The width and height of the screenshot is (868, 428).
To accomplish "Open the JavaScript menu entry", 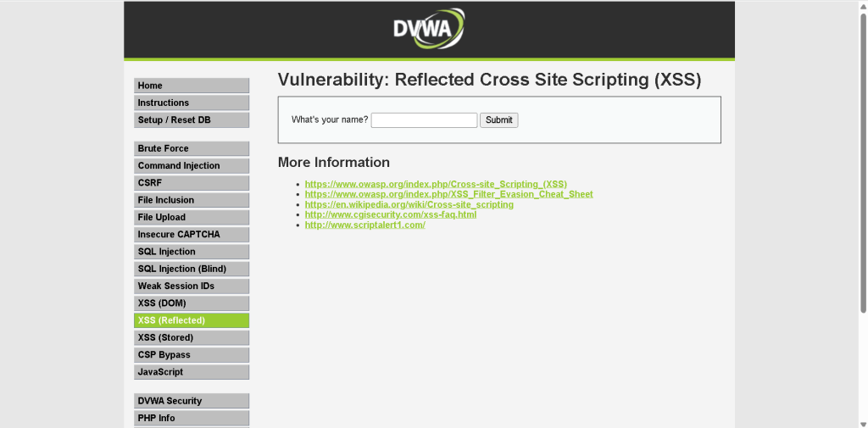I will click(x=192, y=372).
